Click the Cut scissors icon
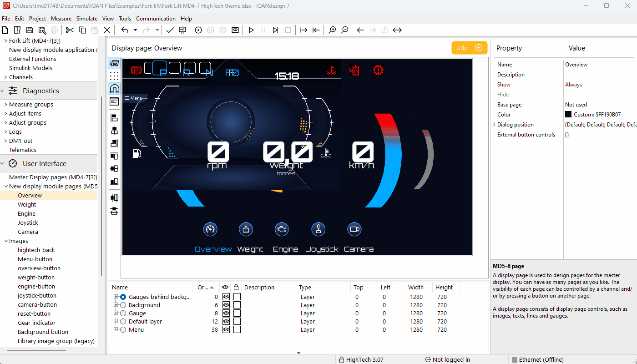 pyautogui.click(x=70, y=30)
